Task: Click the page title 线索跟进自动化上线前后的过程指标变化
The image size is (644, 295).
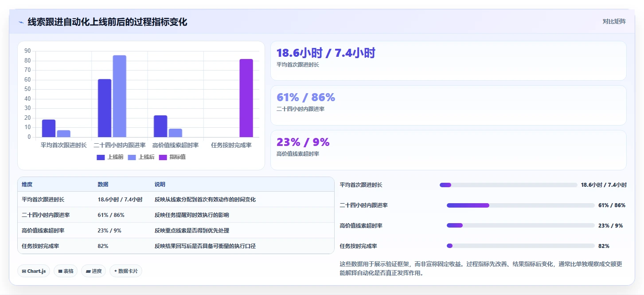Action: pyautogui.click(x=107, y=22)
